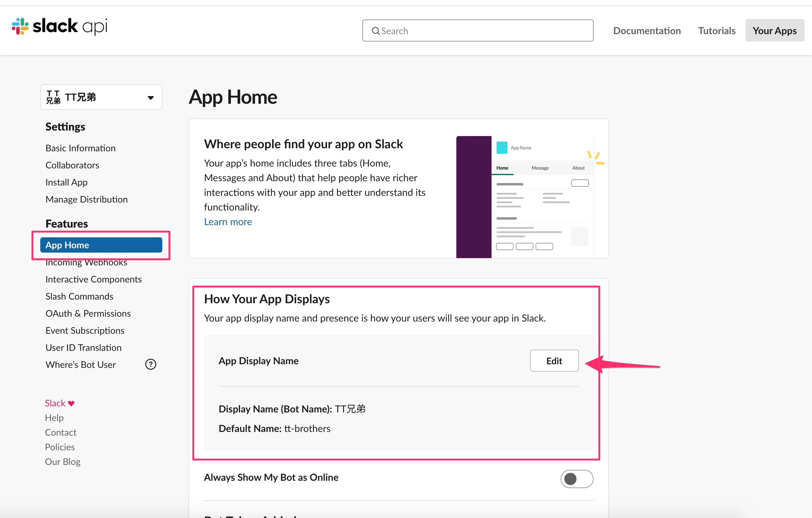Open the Documentation menu item
The height and width of the screenshot is (518, 812).
click(x=647, y=31)
